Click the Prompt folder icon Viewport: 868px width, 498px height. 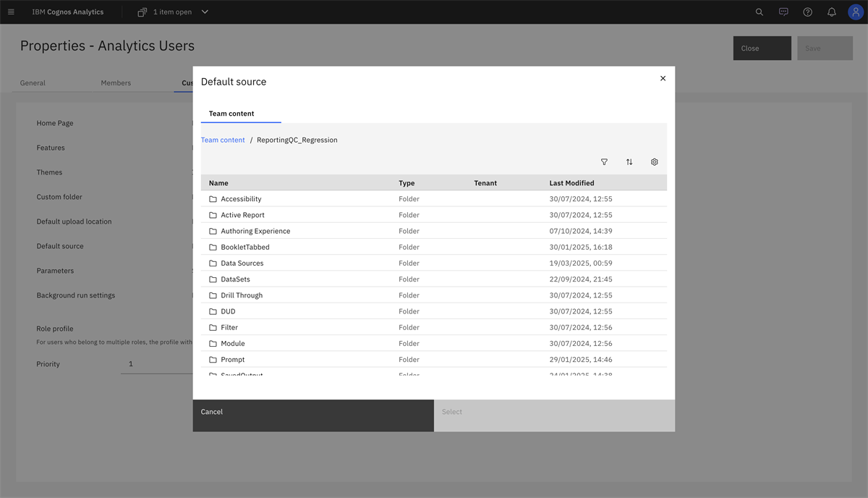coord(213,360)
